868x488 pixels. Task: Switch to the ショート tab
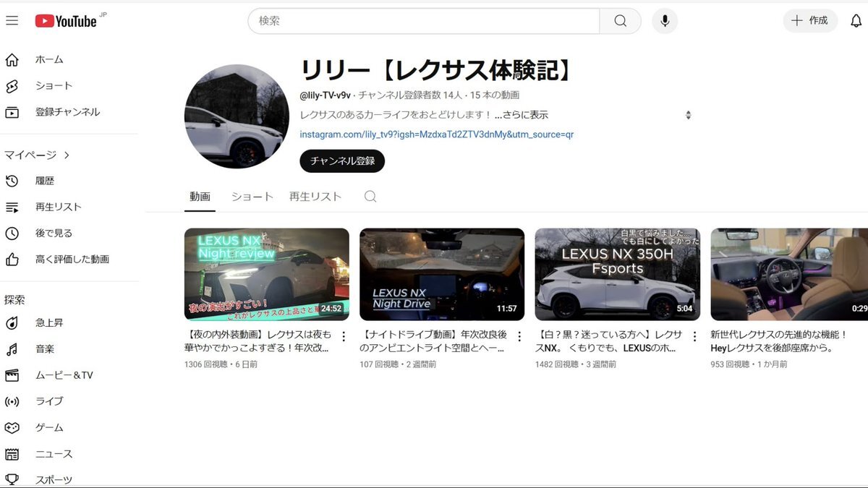click(x=252, y=197)
